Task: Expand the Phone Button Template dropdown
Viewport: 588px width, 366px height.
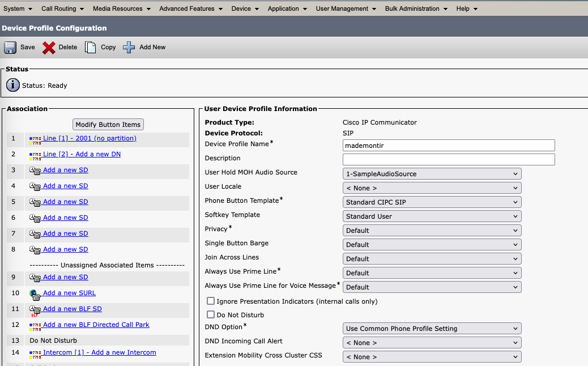Action: [x=432, y=202]
